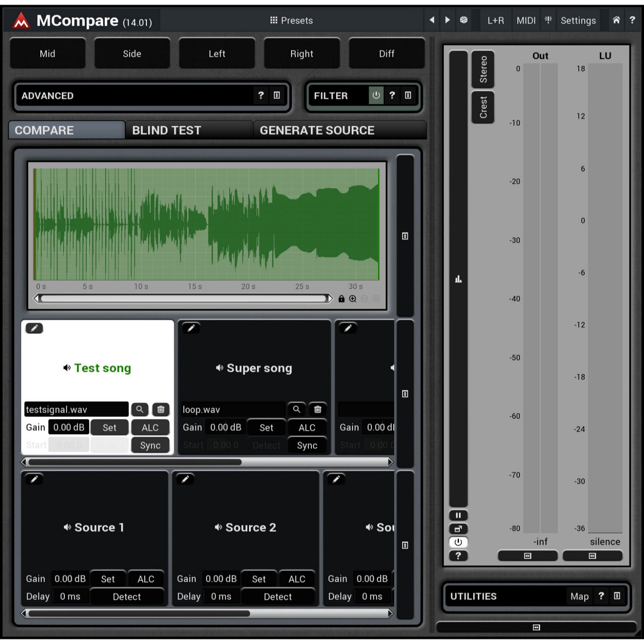Image resolution: width=644 pixels, height=644 pixels.
Task: Open the home icon in header
Action: point(616,20)
